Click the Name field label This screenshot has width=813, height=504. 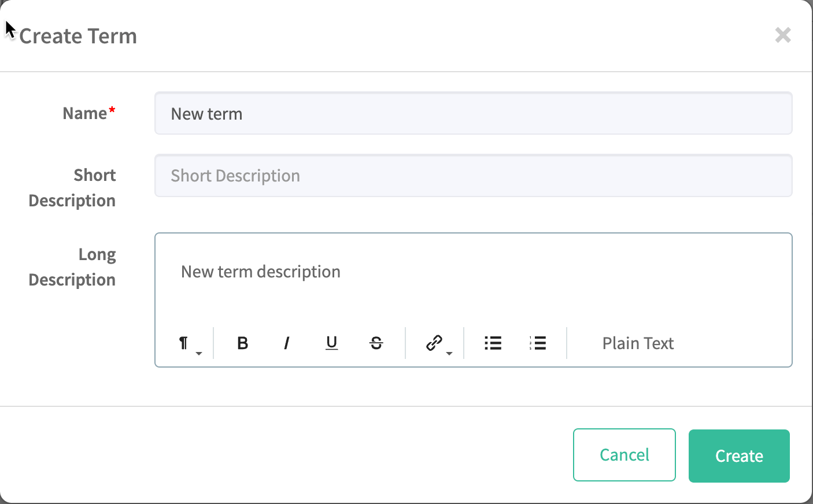(x=85, y=113)
